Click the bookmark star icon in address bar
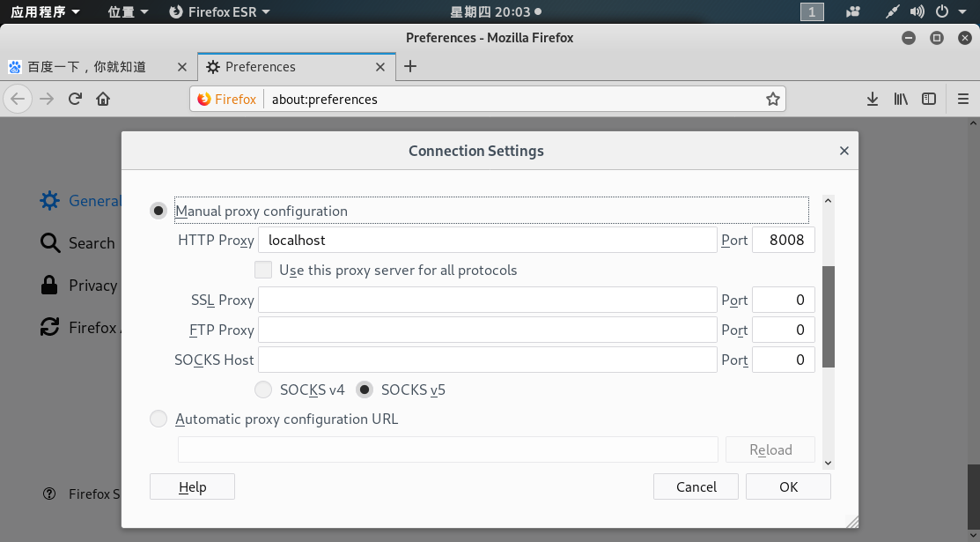Screen dimensions: 980x542 [x=772, y=99]
